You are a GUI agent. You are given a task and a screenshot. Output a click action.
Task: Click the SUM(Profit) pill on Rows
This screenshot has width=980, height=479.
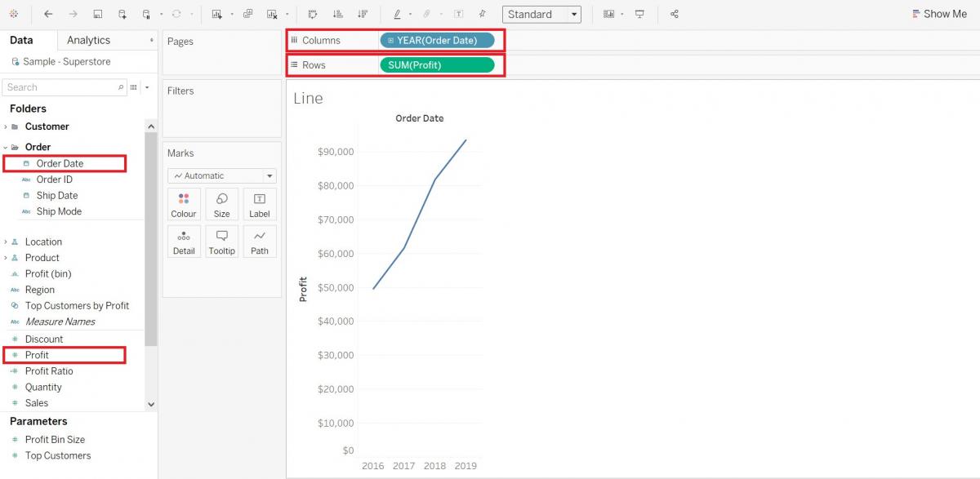(437, 64)
